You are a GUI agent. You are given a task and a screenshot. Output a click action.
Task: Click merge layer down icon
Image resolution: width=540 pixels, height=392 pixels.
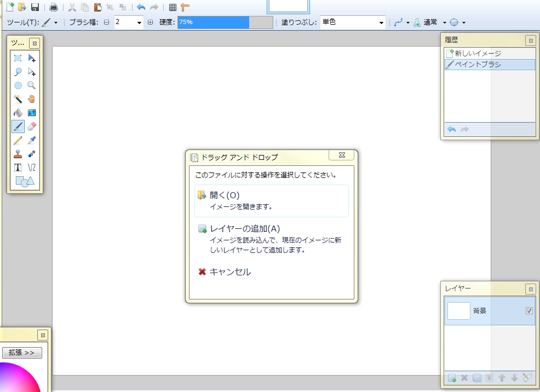coord(490,378)
